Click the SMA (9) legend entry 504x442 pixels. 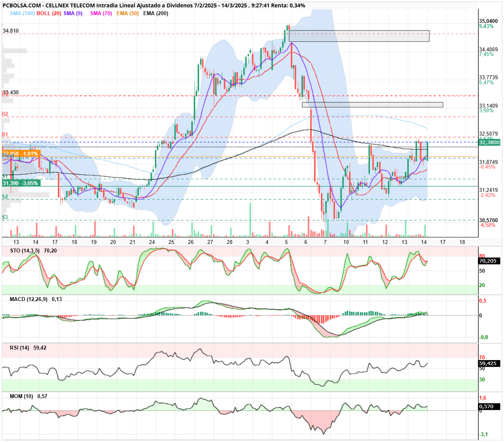[73, 13]
